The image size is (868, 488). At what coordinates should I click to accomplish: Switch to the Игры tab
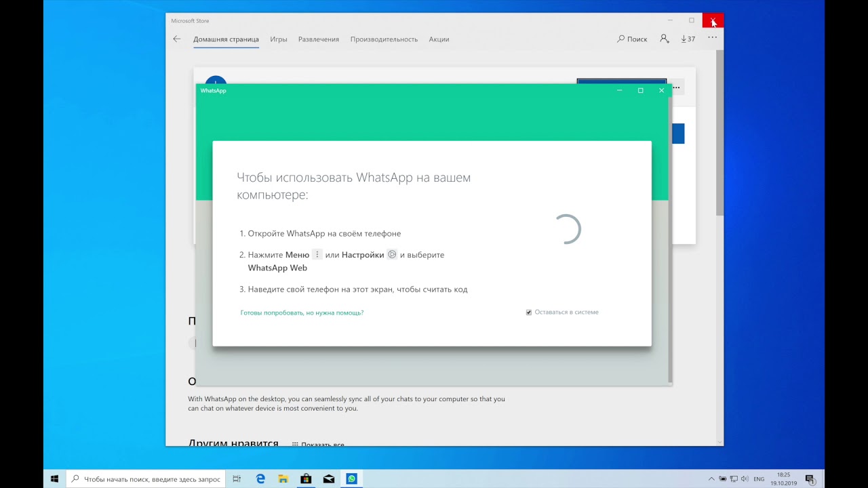(279, 39)
